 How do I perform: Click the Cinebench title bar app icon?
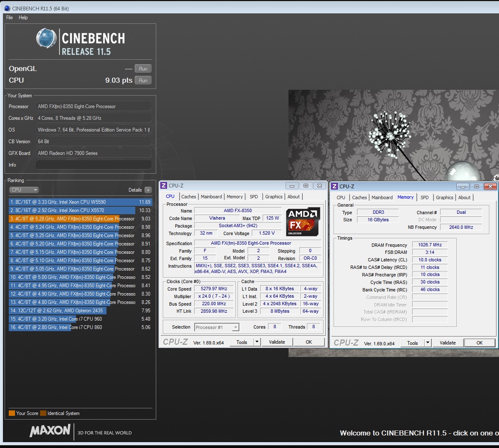[7, 8]
